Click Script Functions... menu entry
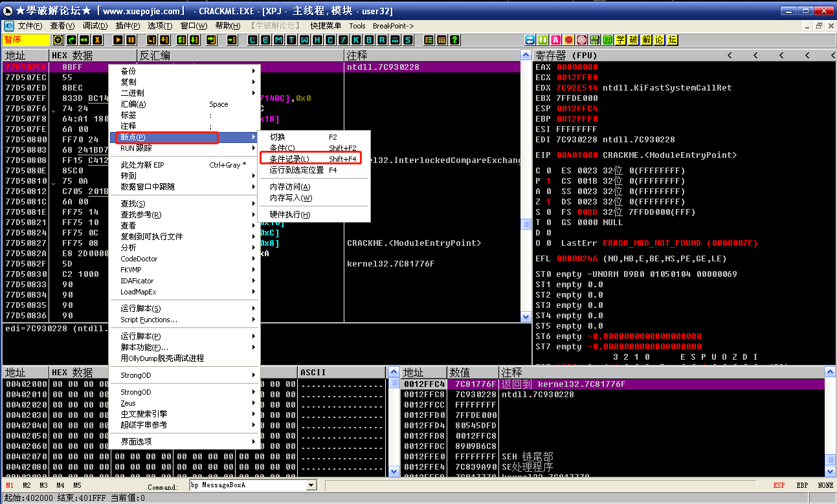 click(x=184, y=320)
